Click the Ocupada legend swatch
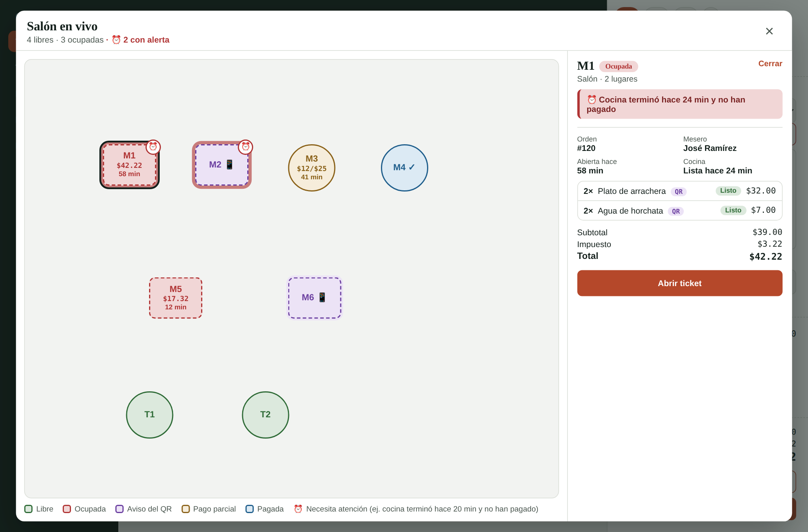808x532 pixels. [x=67, y=509]
